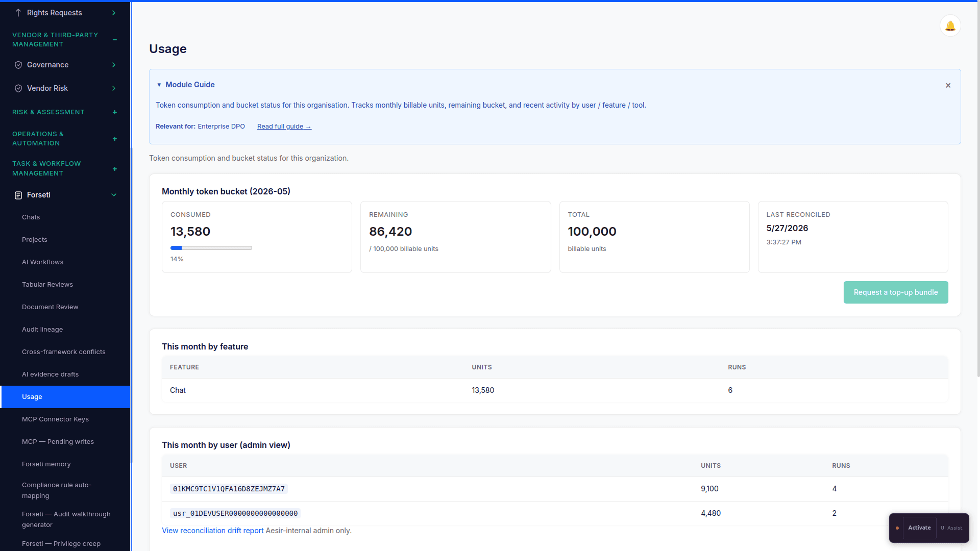Image resolution: width=980 pixels, height=551 pixels.
Task: Select the Usage sidebar item
Action: coord(65,397)
